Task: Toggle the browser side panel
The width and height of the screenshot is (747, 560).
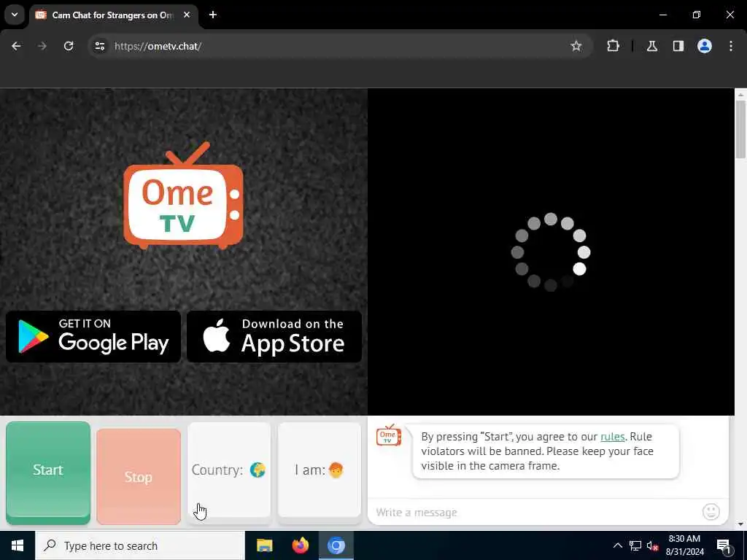Action: pos(678,46)
